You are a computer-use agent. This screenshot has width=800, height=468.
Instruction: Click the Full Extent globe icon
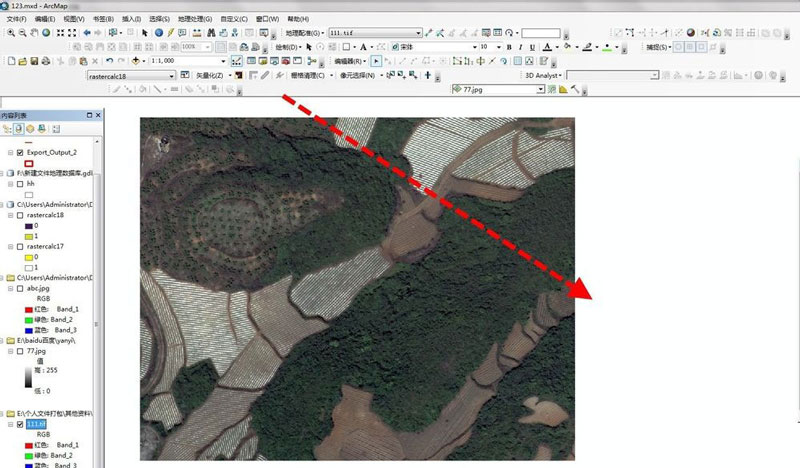point(46,33)
